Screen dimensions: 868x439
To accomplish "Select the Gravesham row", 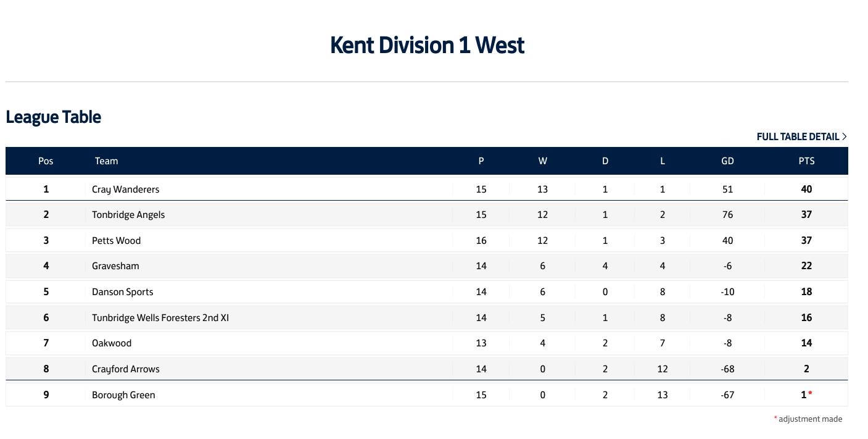I will tap(427, 266).
